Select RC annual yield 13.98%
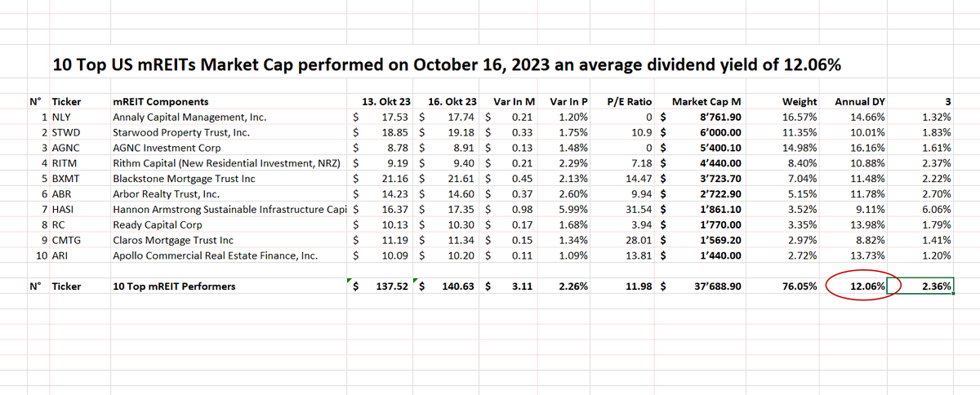This screenshot has width=980, height=395. pyautogui.click(x=868, y=225)
